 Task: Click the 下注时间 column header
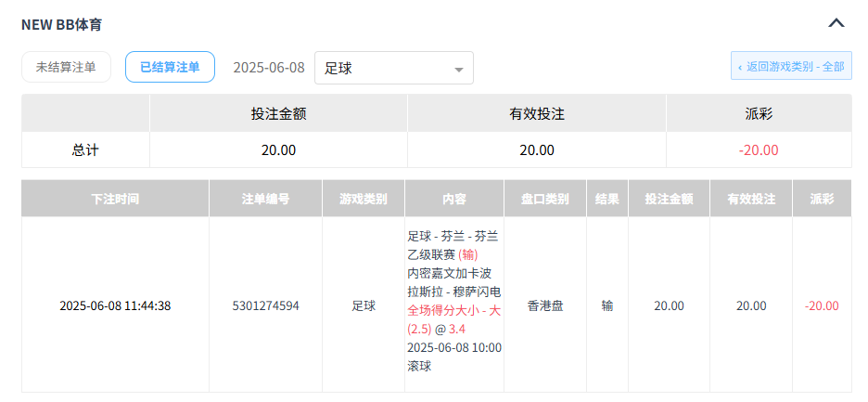115,199
